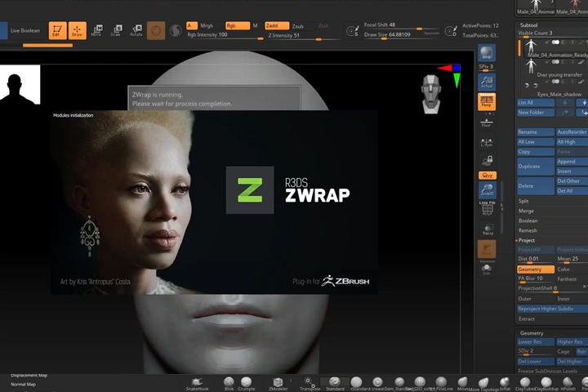Toggle the Transp transparency icon
The image size is (588, 392).
click(x=487, y=229)
